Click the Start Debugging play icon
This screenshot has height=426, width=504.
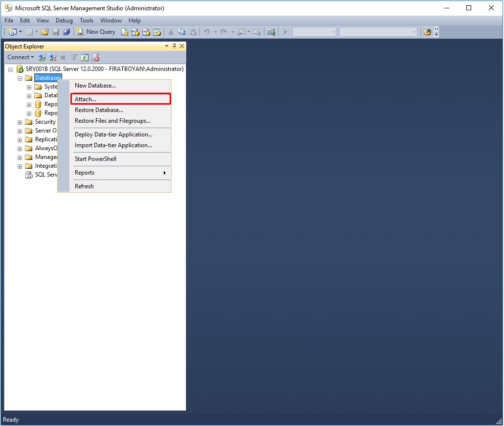coord(285,32)
